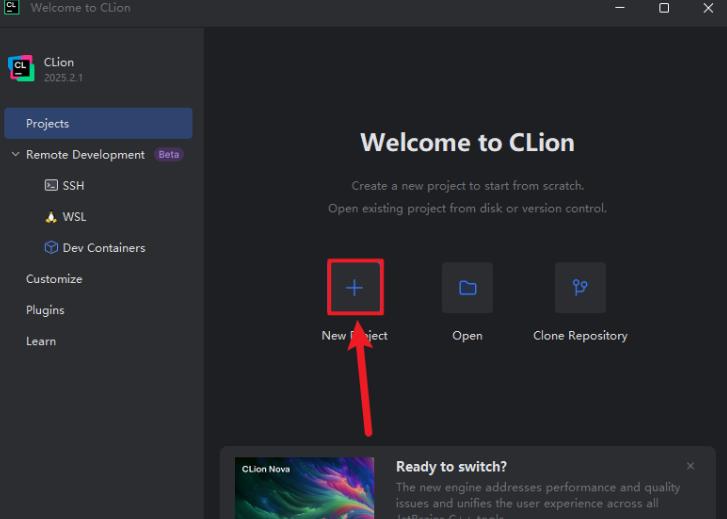Image resolution: width=727 pixels, height=519 pixels.
Task: Open Dev Containers option
Action: click(104, 248)
